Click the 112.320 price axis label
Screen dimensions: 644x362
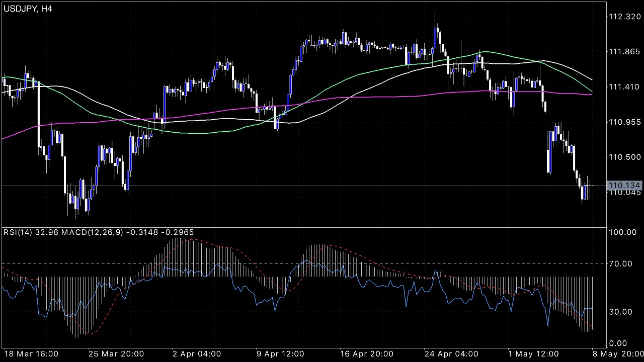click(x=624, y=17)
